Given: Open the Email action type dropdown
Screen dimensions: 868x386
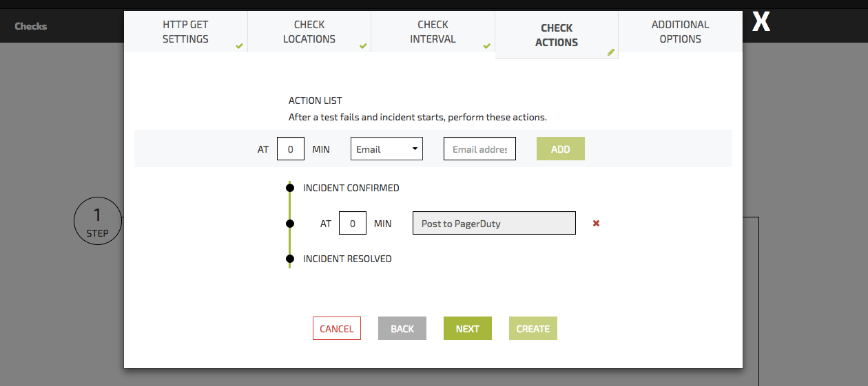Looking at the screenshot, I should [x=386, y=149].
